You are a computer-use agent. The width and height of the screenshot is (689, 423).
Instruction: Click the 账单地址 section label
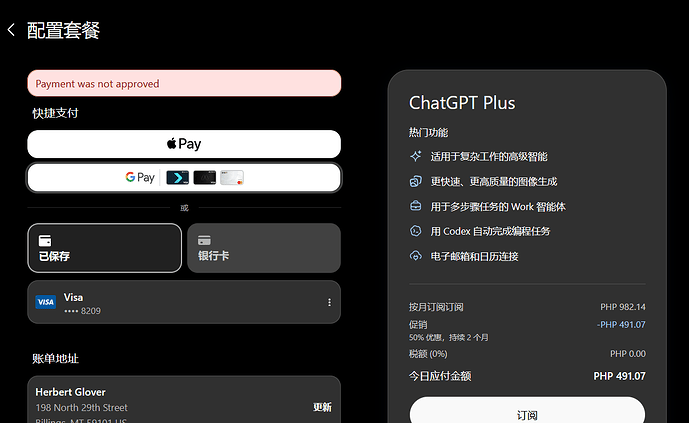coord(55,358)
